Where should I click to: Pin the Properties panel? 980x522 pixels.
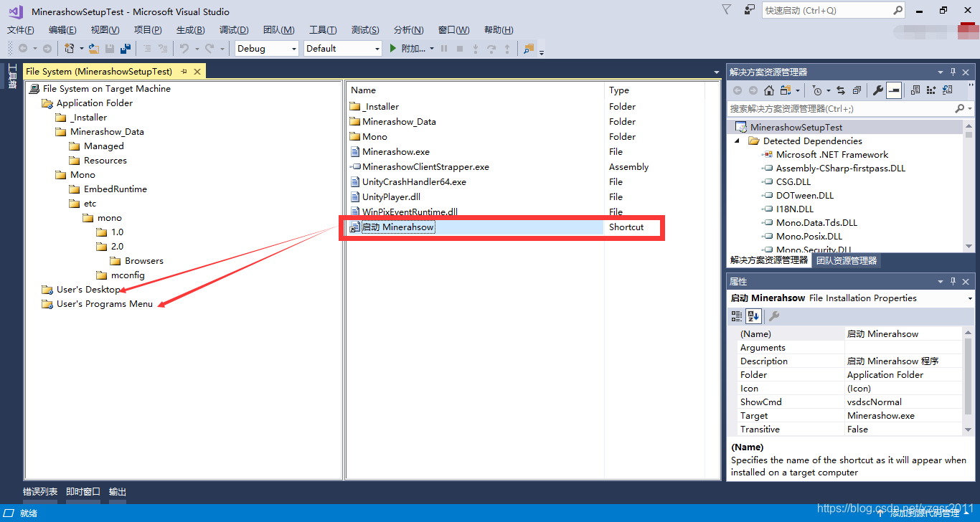953,281
